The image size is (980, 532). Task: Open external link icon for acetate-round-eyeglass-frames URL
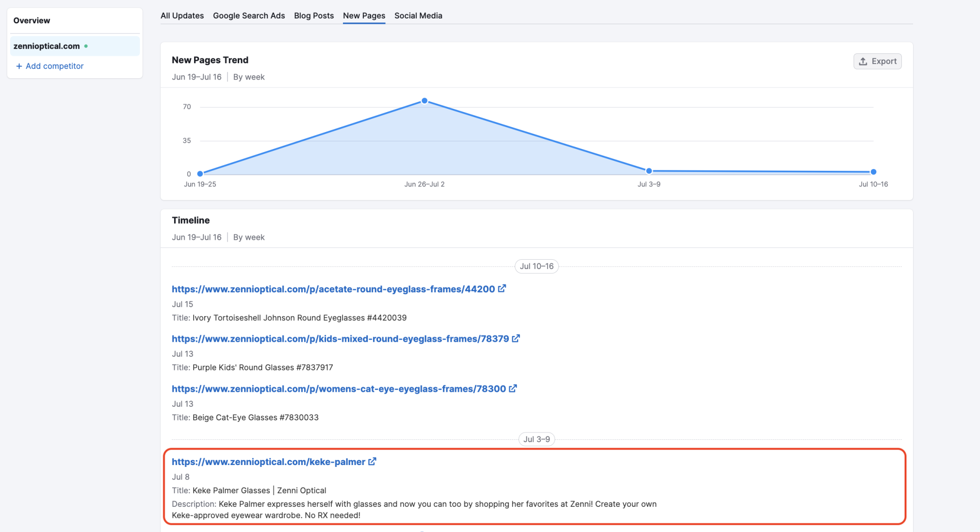pos(502,288)
